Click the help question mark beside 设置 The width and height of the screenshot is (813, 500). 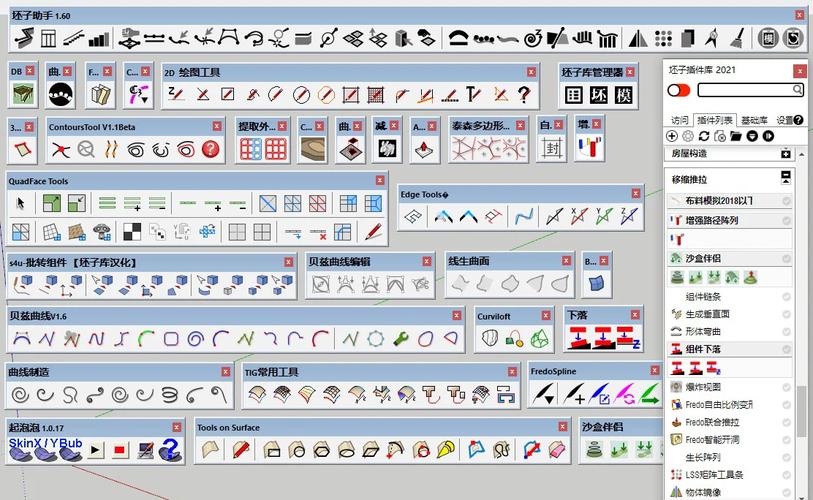[798, 120]
